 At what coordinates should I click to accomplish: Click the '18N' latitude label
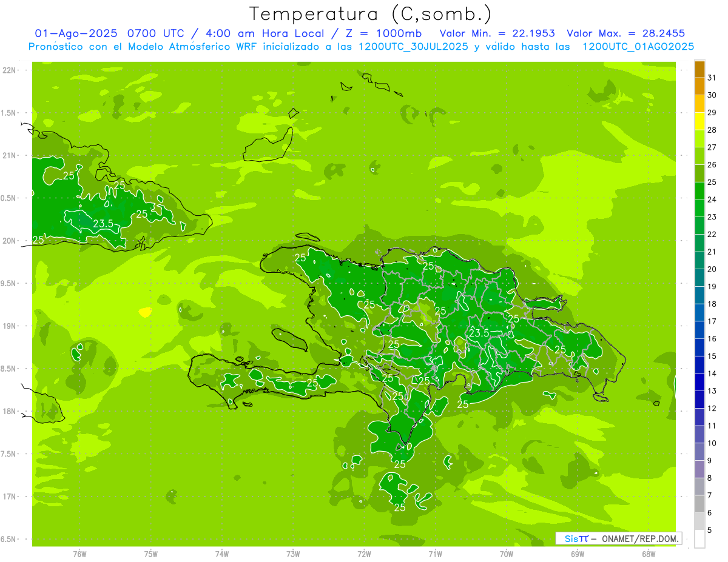click(10, 412)
